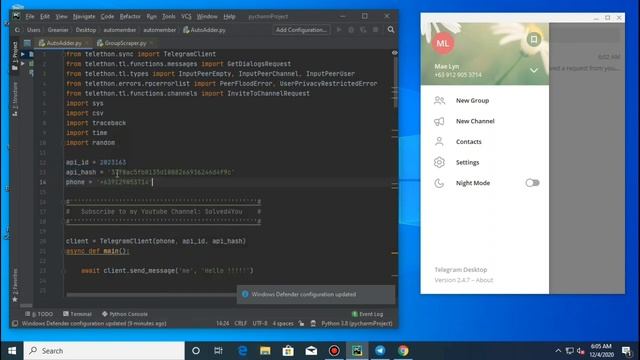The width and height of the screenshot is (640, 360).
Task: Click the 14:24 cursor position status entry
Action: (222, 324)
